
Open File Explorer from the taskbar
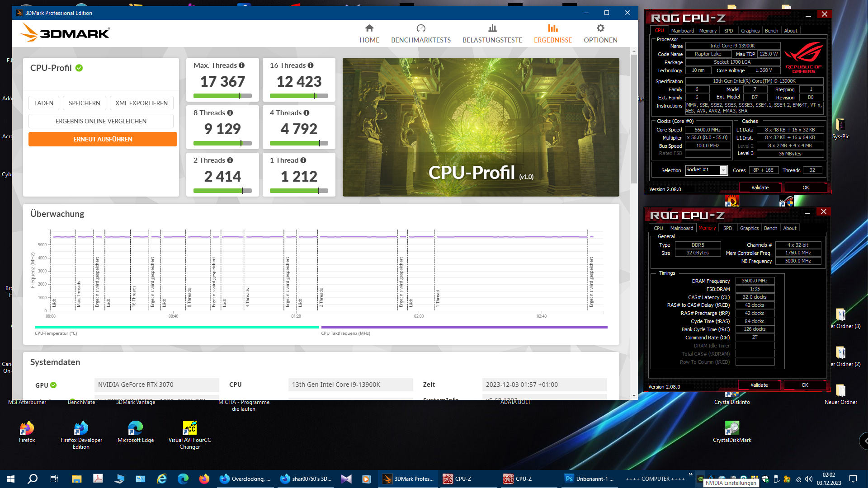pyautogui.click(x=76, y=479)
